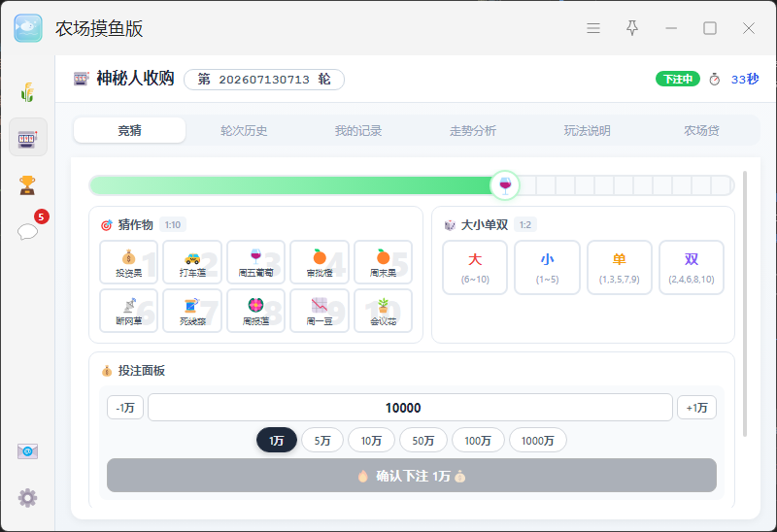Decrease bet with -1万 button
Viewport: 777px width, 532px height.
pos(125,408)
